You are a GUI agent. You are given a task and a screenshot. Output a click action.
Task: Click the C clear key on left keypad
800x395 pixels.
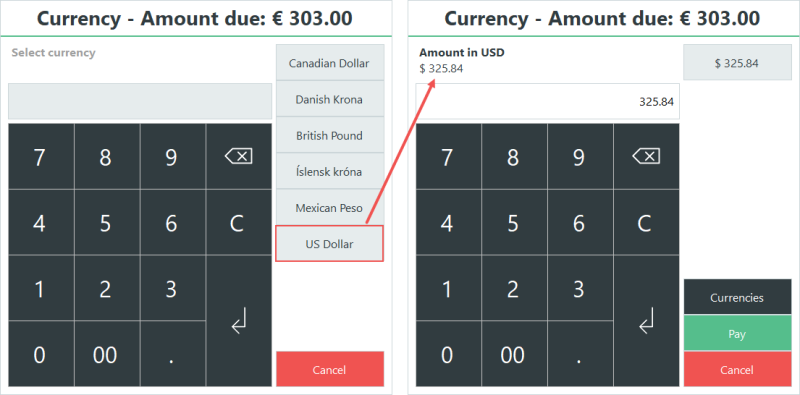(239, 223)
